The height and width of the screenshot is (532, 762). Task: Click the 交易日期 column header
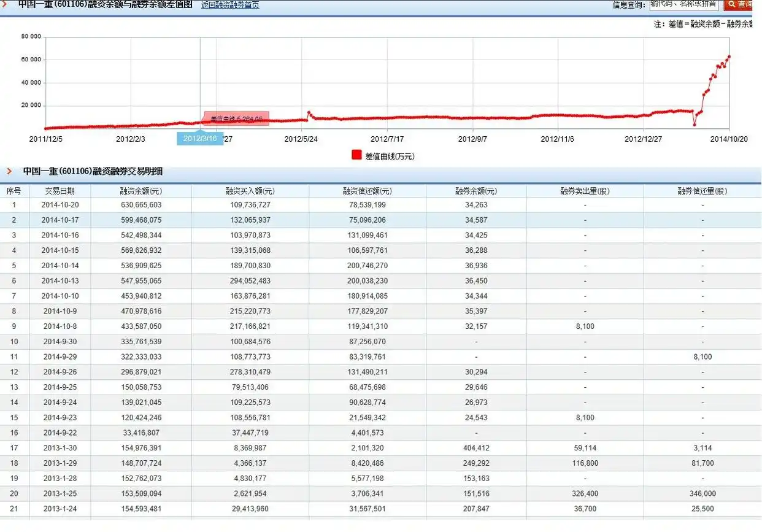coord(60,191)
